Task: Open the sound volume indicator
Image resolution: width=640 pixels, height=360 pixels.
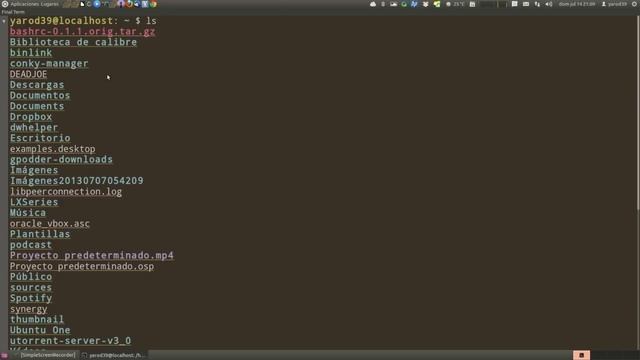Action: [549, 4]
